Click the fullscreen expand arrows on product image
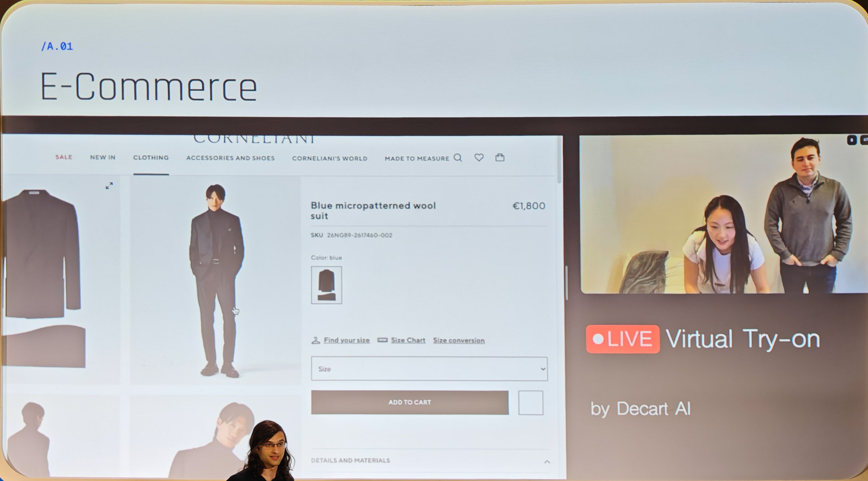The image size is (868, 481). click(x=109, y=185)
